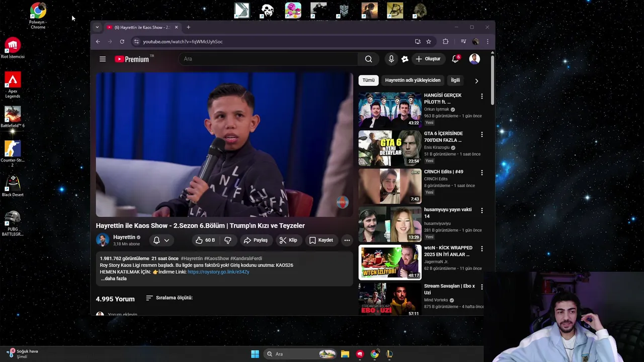The width and height of the screenshot is (644, 362).
Task: Open Battlefield 6 desktop shortcut
Action: (x=13, y=117)
